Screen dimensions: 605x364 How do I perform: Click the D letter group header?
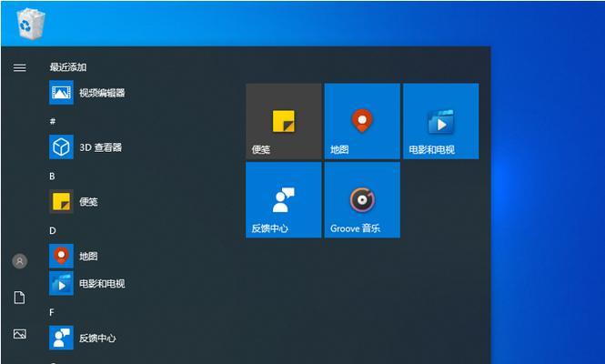pyautogui.click(x=53, y=231)
